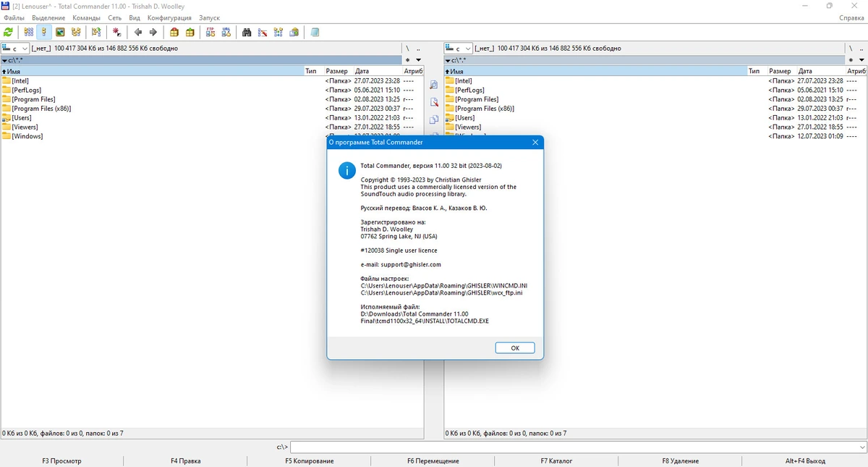Image resolution: width=868 pixels, height=467 pixels.
Task: Go back with the left arrow icon
Action: click(137, 32)
